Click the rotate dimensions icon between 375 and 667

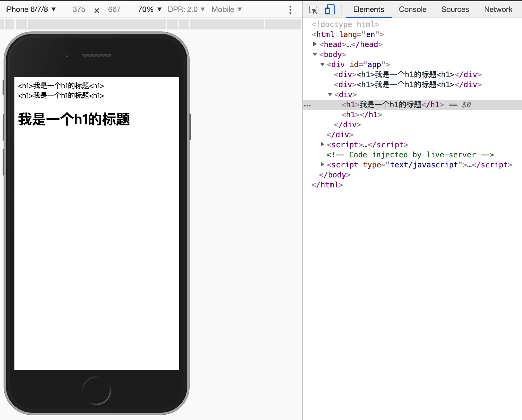point(97,10)
